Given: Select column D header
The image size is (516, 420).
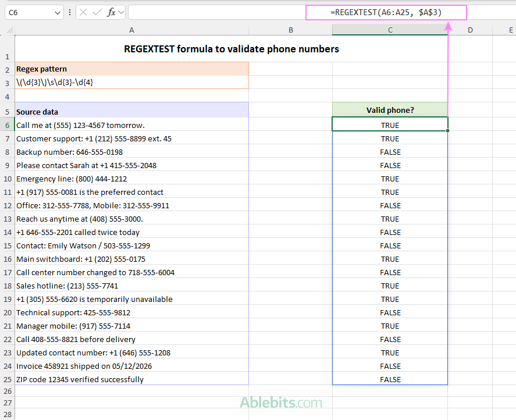Looking at the screenshot, I should (470, 30).
